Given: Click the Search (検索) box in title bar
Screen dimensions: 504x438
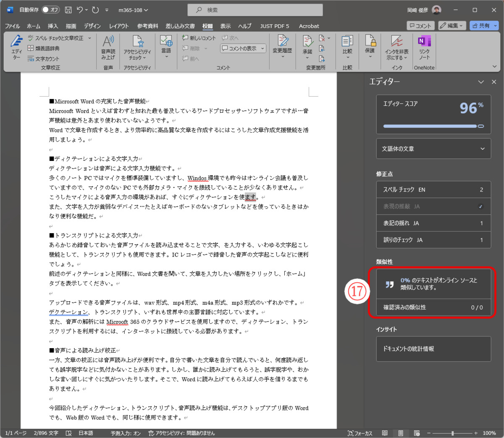Looking at the screenshot, I should point(255,10).
